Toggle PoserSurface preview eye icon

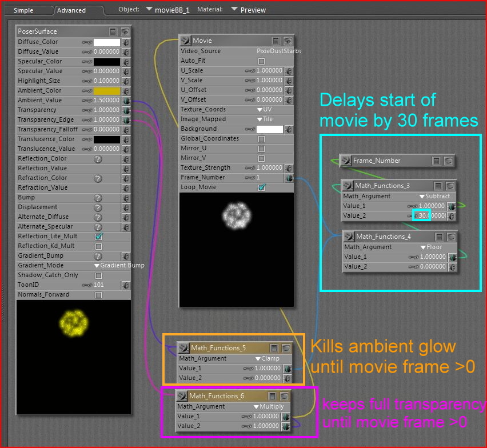[125, 31]
